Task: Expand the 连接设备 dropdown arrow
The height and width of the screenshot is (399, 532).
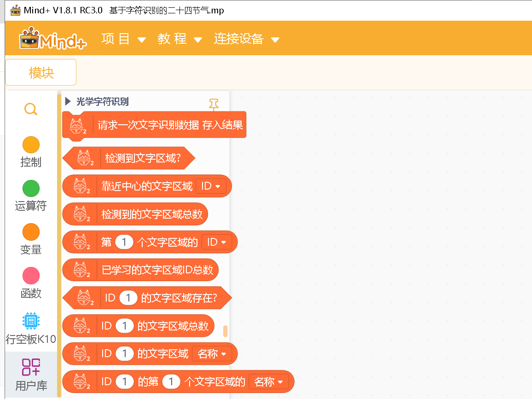Action: click(275, 40)
